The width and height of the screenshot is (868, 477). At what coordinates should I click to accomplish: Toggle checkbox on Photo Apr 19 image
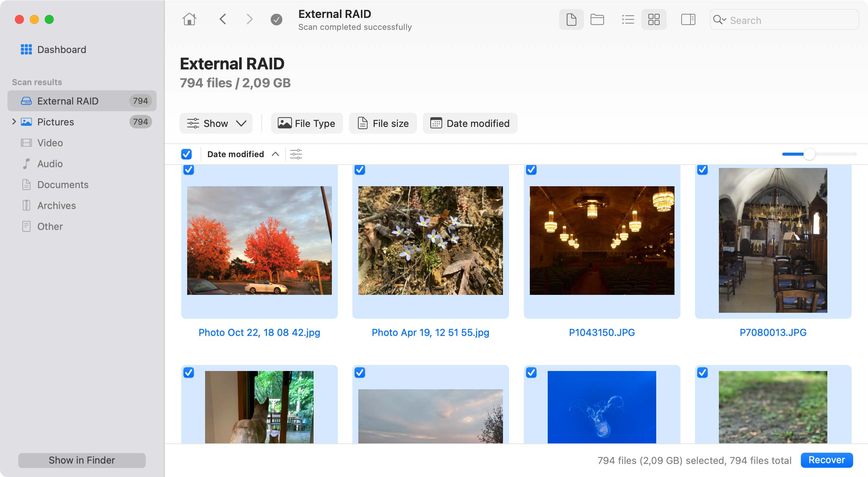[x=359, y=170]
